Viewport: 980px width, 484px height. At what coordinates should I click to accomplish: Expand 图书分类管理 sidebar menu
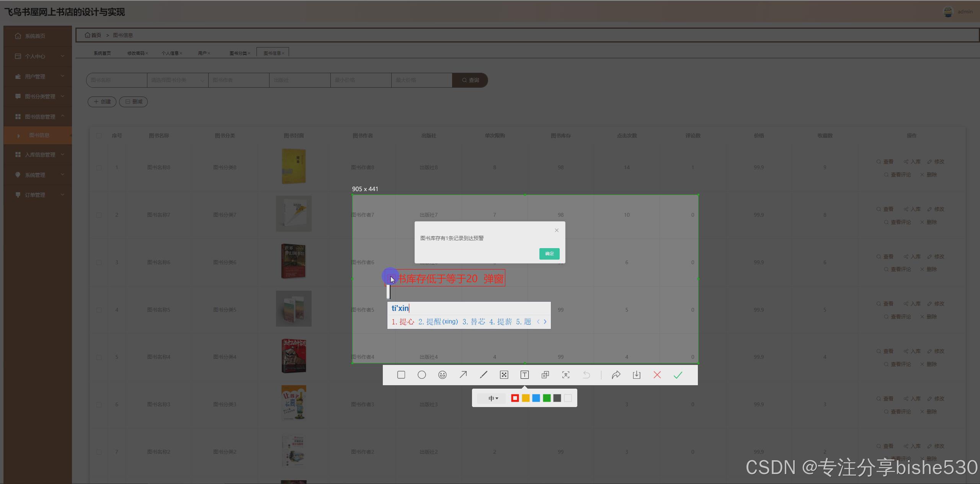[x=38, y=96]
